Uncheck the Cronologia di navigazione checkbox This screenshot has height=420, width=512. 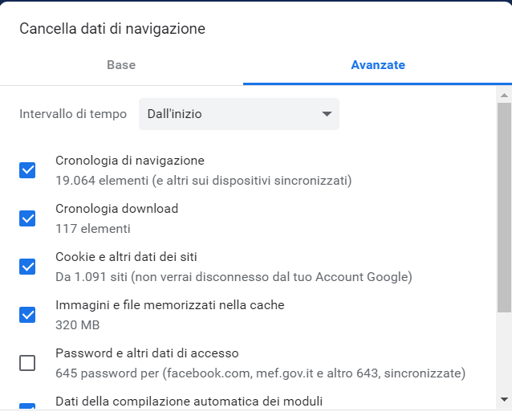pos(27,170)
